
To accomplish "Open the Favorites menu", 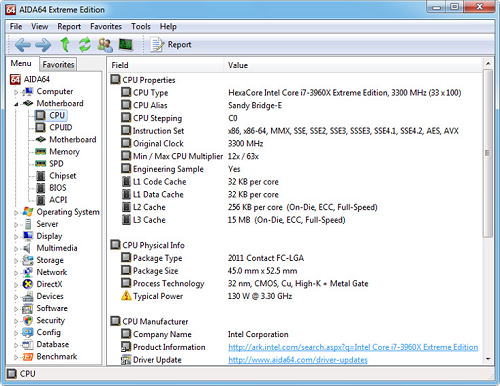I will (x=106, y=26).
